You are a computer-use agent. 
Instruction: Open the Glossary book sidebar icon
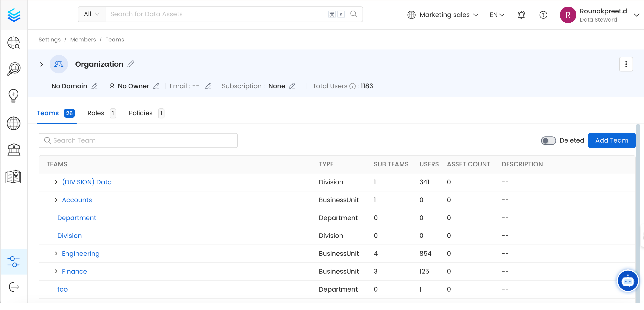tap(14, 177)
